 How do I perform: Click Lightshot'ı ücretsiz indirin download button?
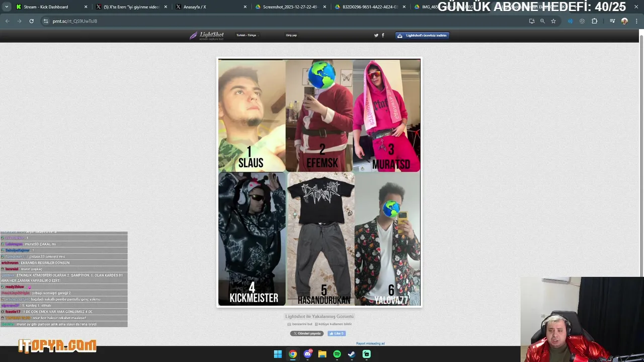point(422,35)
